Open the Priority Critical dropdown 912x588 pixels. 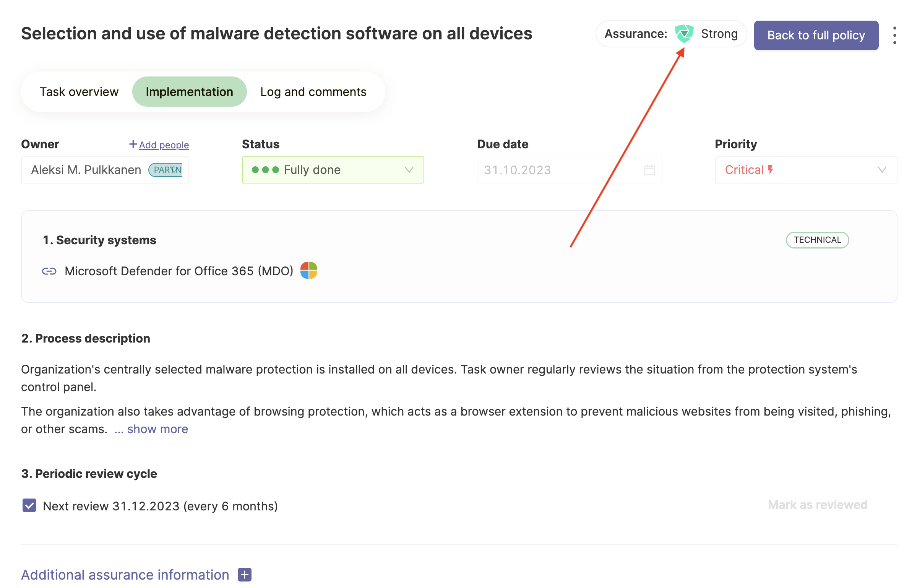806,170
